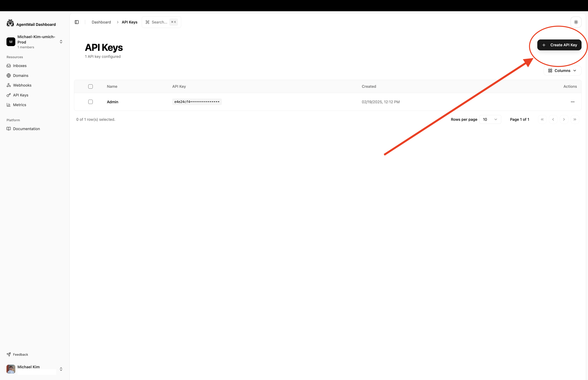Navigate to Dashboard breadcrumb
The width and height of the screenshot is (588, 380).
(101, 22)
